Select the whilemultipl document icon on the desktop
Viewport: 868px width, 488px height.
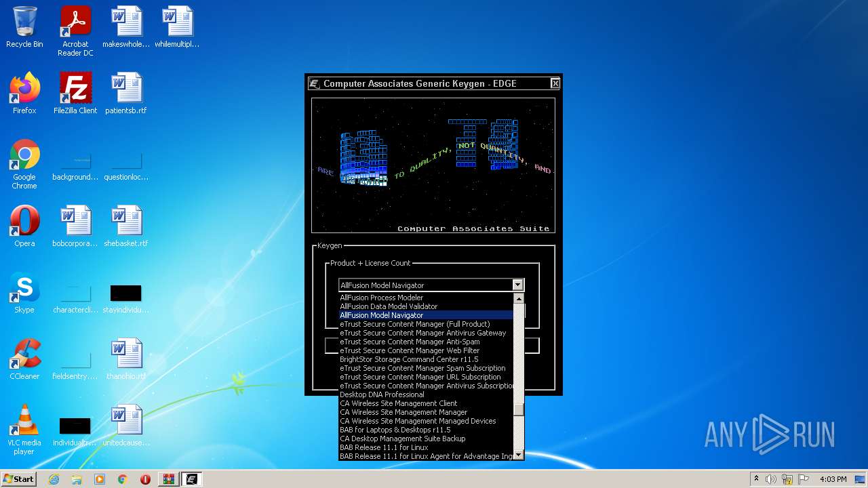pyautogui.click(x=177, y=28)
